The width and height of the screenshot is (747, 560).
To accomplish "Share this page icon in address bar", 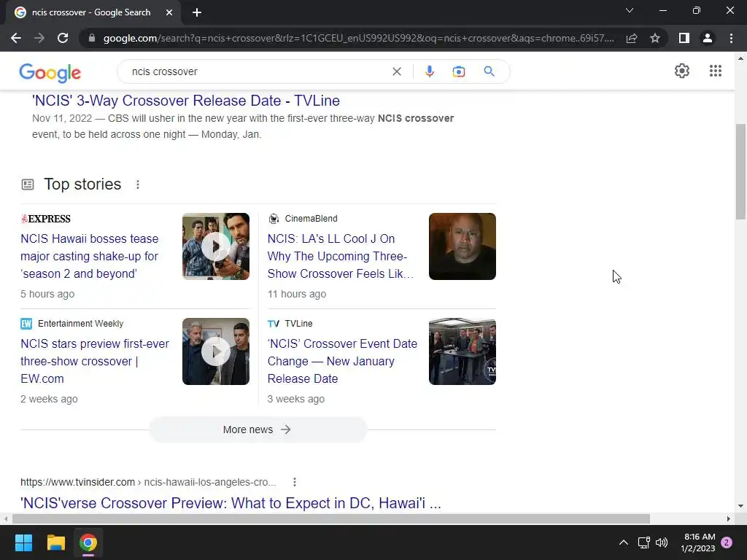I will 632,38.
